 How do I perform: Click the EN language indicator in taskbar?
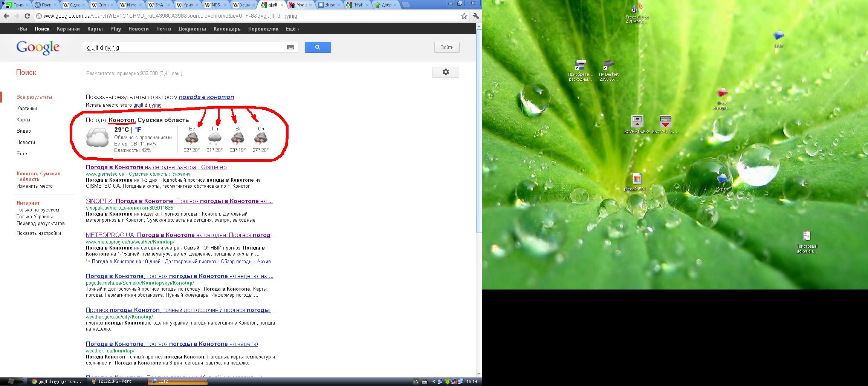[416, 381]
